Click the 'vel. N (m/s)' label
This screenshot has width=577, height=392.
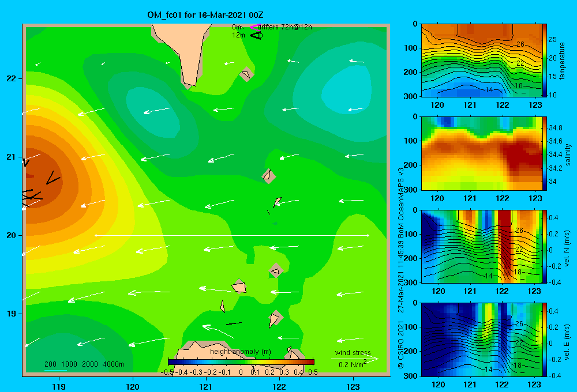coord(567,248)
